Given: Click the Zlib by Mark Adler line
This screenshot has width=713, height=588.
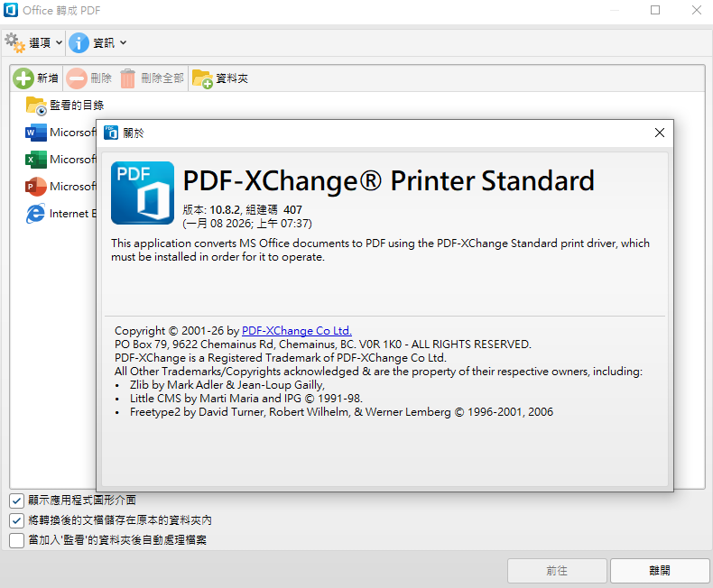Looking at the screenshot, I should point(227,385).
